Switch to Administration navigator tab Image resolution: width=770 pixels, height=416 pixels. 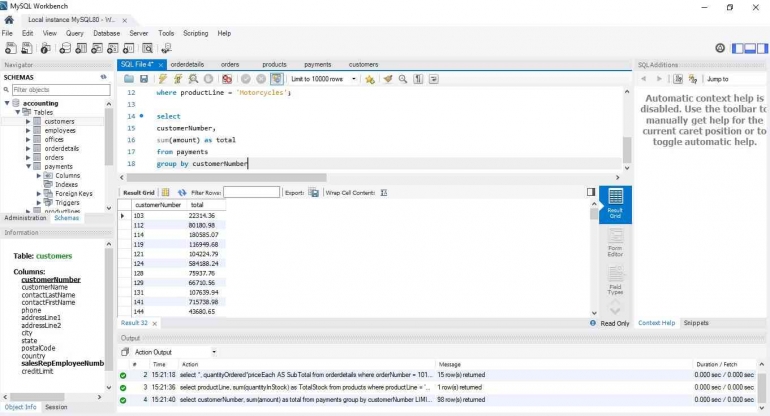(x=25, y=218)
